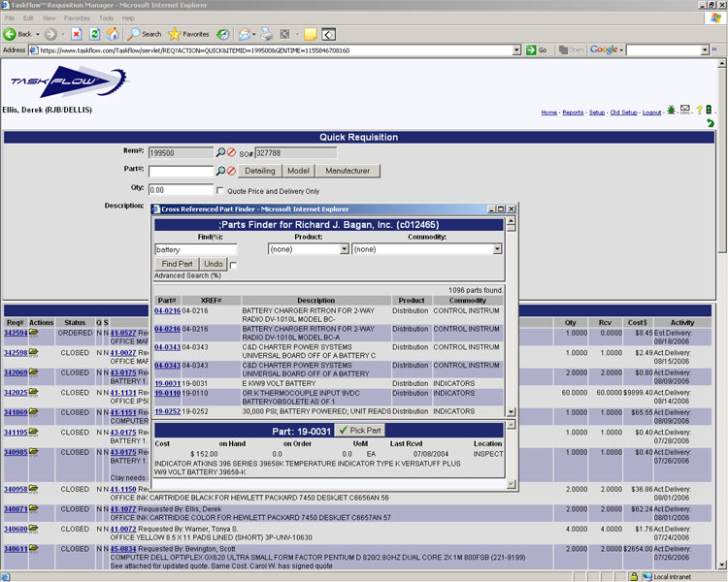
Task: Click the yellow note icon in toolbar
Action: pos(311,34)
